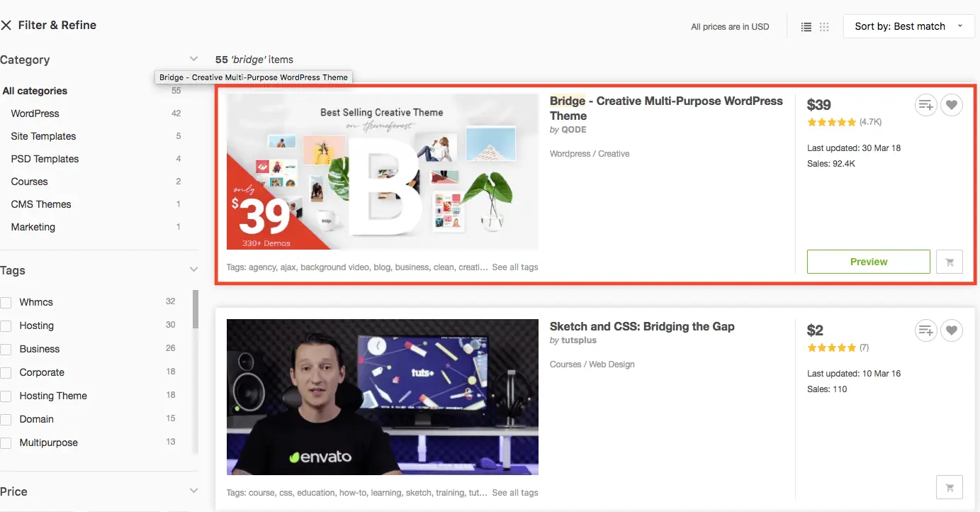Switch to list view layout
The image size is (980, 512).
[x=806, y=27]
